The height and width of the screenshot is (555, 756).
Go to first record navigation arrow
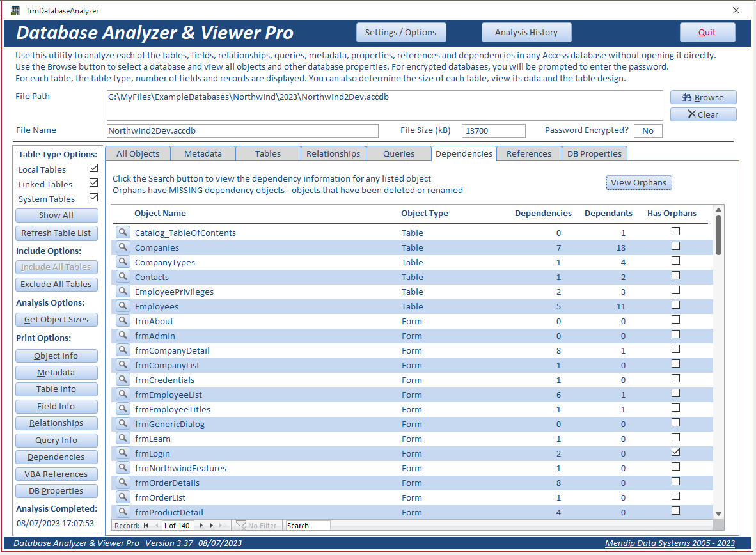click(146, 526)
